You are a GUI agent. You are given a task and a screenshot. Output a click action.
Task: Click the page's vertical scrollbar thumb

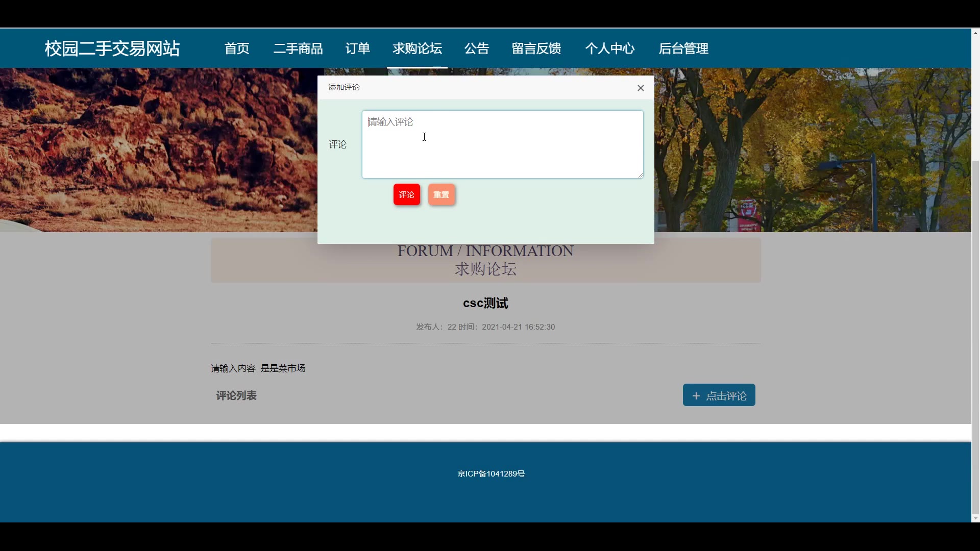click(975, 337)
